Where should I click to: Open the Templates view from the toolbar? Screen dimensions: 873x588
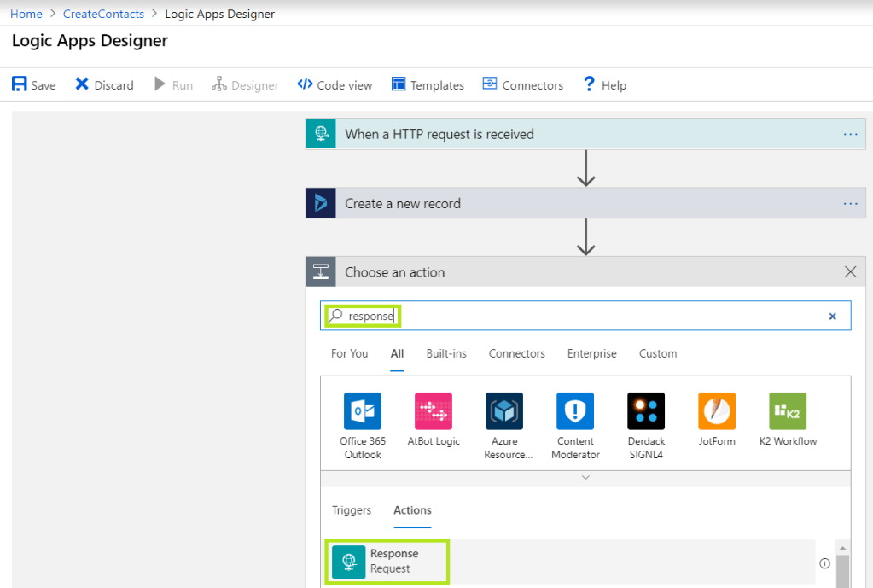[x=428, y=84]
